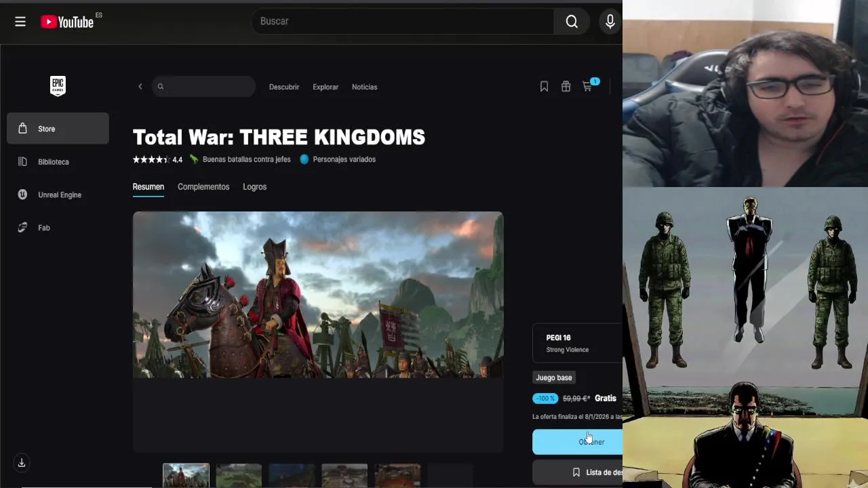Viewport: 868px width, 488px height.
Task: Click the Epic store search box
Action: [203, 87]
